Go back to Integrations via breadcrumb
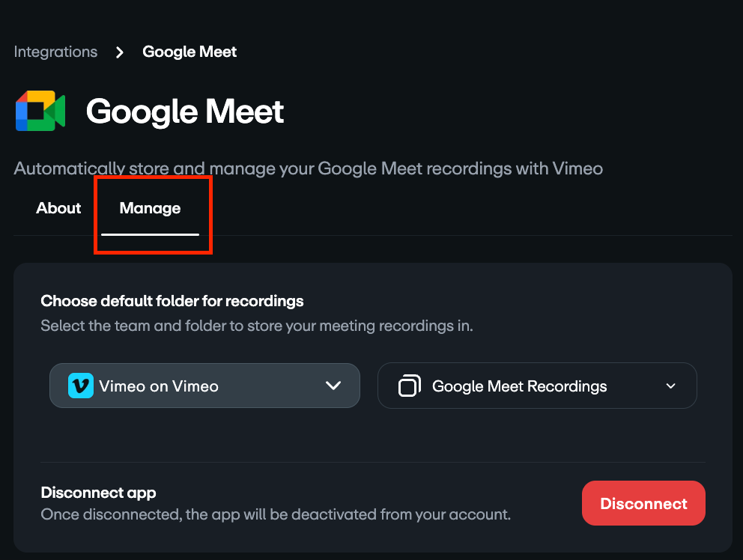The width and height of the screenshot is (743, 560). pos(55,52)
